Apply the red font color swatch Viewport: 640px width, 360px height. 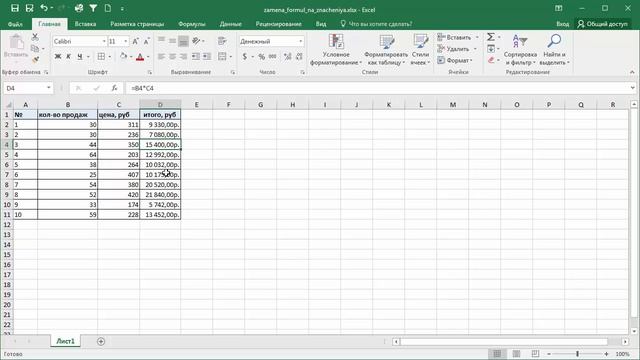pos(140,56)
